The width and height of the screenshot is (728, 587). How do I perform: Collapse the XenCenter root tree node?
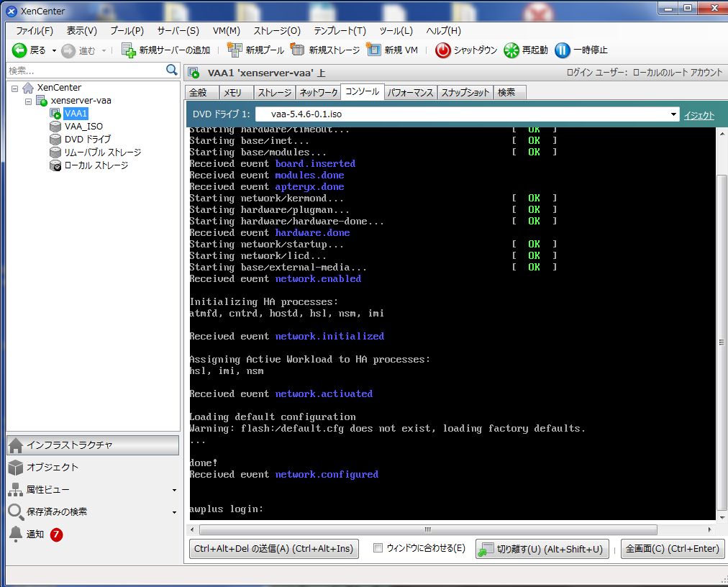[16, 88]
